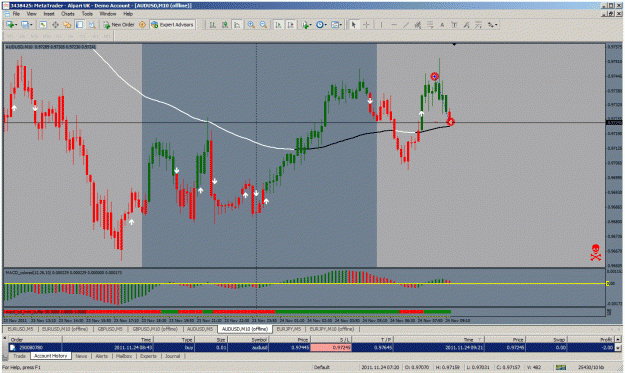Select the Equidistant Channel tool
625x373 pixels.
click(x=418, y=25)
